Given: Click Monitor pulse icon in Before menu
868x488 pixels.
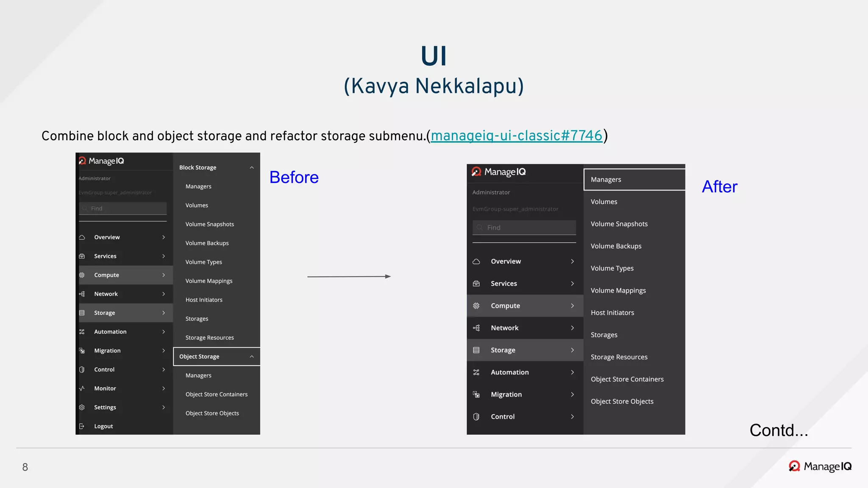Looking at the screenshot, I should [x=82, y=388].
